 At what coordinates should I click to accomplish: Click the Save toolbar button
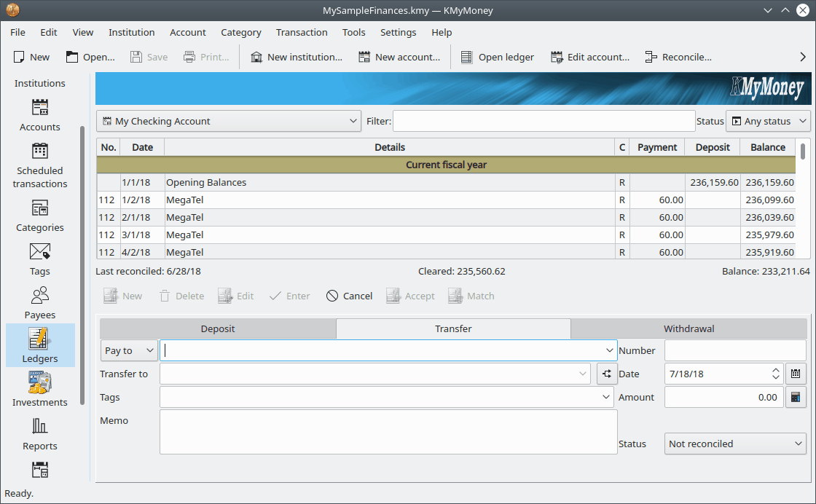[149, 58]
